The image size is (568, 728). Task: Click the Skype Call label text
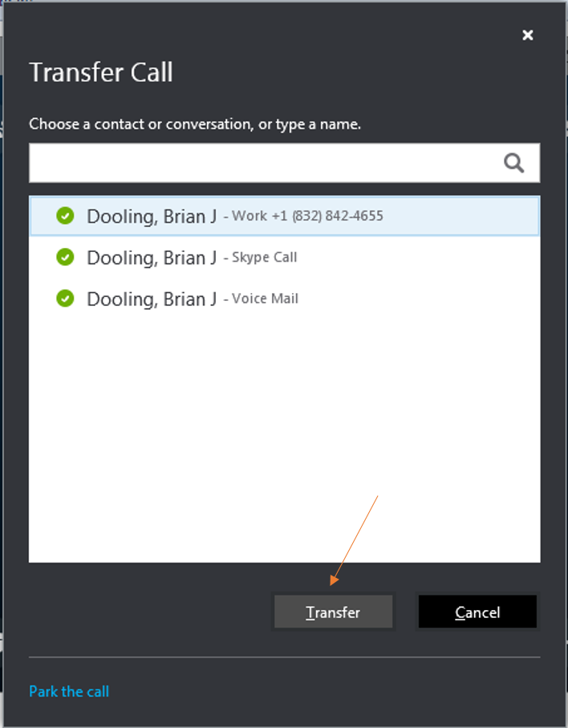pos(264,258)
